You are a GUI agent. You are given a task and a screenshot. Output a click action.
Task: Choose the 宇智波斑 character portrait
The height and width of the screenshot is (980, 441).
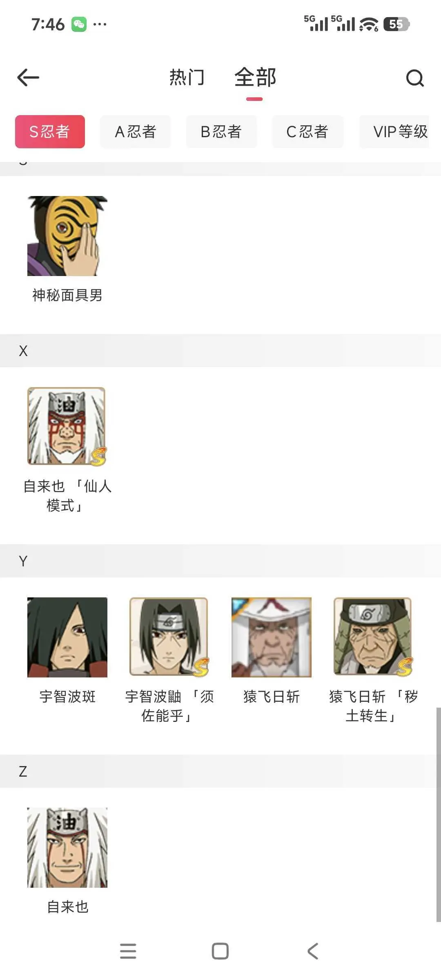(67, 637)
